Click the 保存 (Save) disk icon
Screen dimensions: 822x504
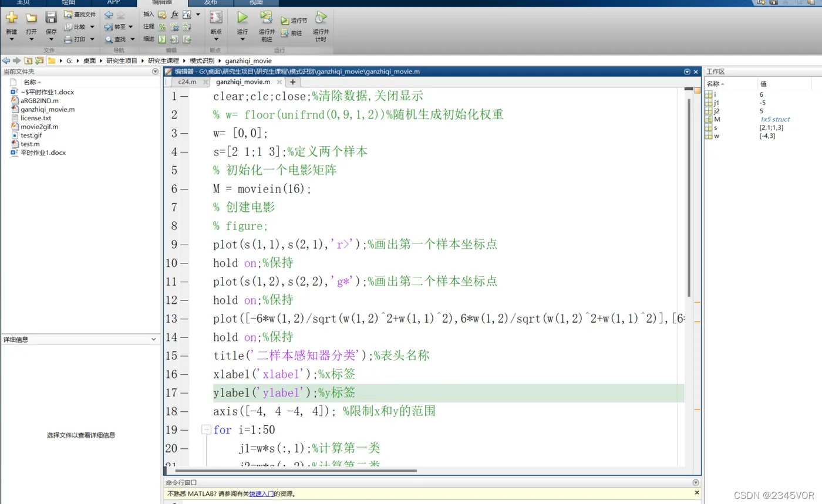pos(51,18)
